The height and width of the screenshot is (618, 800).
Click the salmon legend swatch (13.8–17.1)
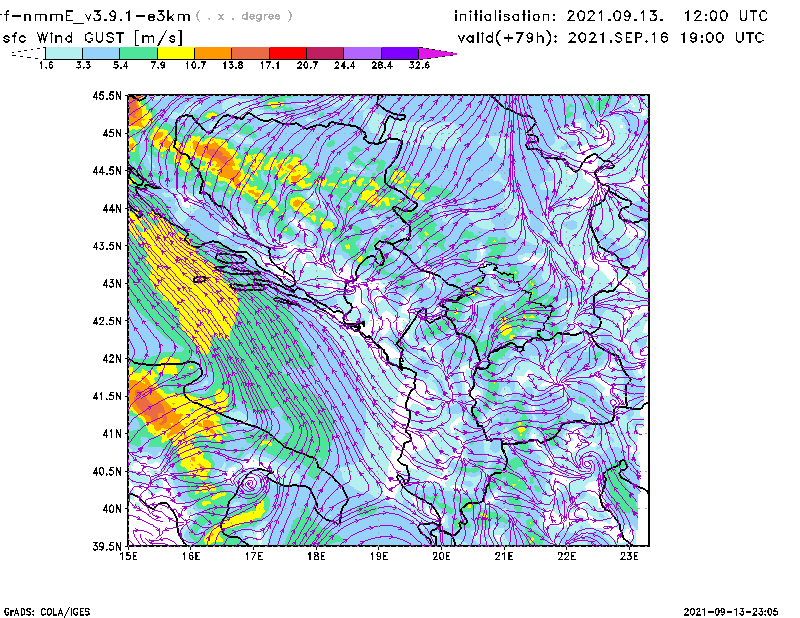251,53
